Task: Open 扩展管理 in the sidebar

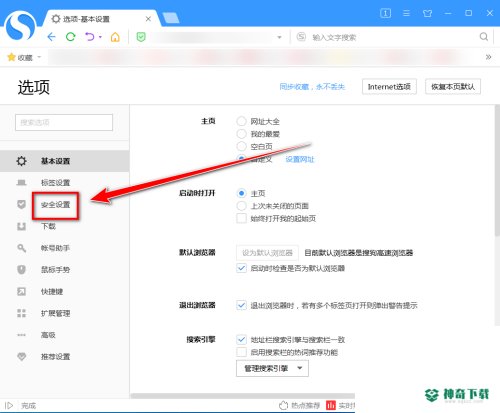Action: (x=55, y=313)
